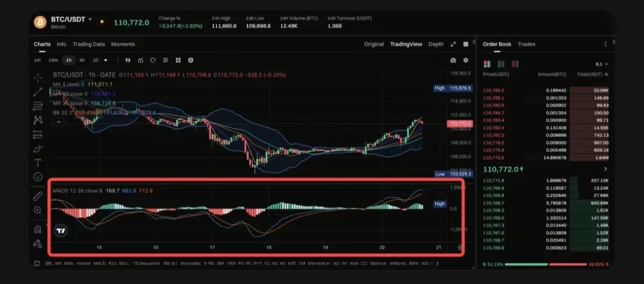Open the Fibonacci retracement tool

click(38, 106)
